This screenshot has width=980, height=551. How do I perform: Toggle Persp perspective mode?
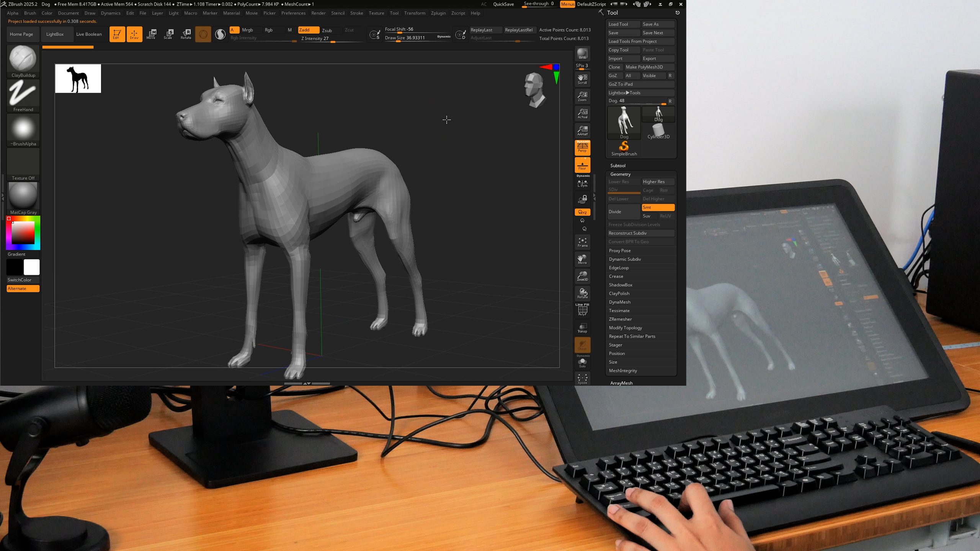coord(582,147)
